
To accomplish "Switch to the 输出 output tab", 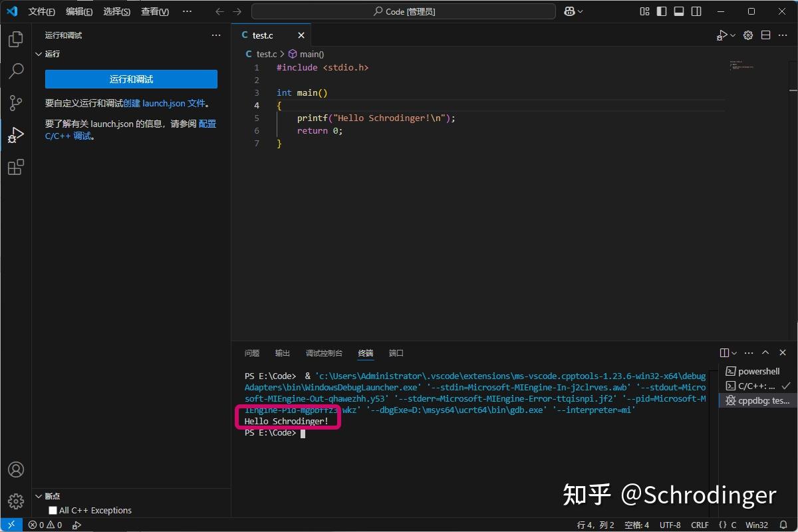I will click(282, 353).
